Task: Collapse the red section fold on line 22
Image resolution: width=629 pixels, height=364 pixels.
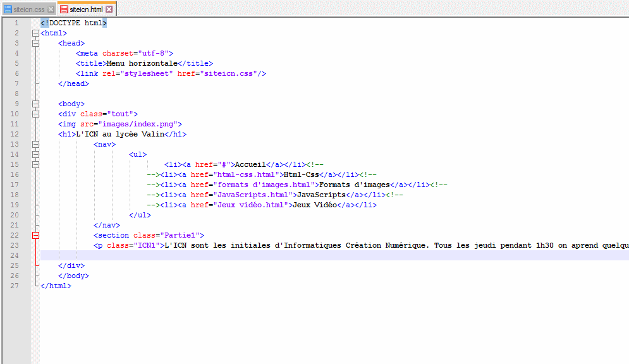Action: [35, 235]
